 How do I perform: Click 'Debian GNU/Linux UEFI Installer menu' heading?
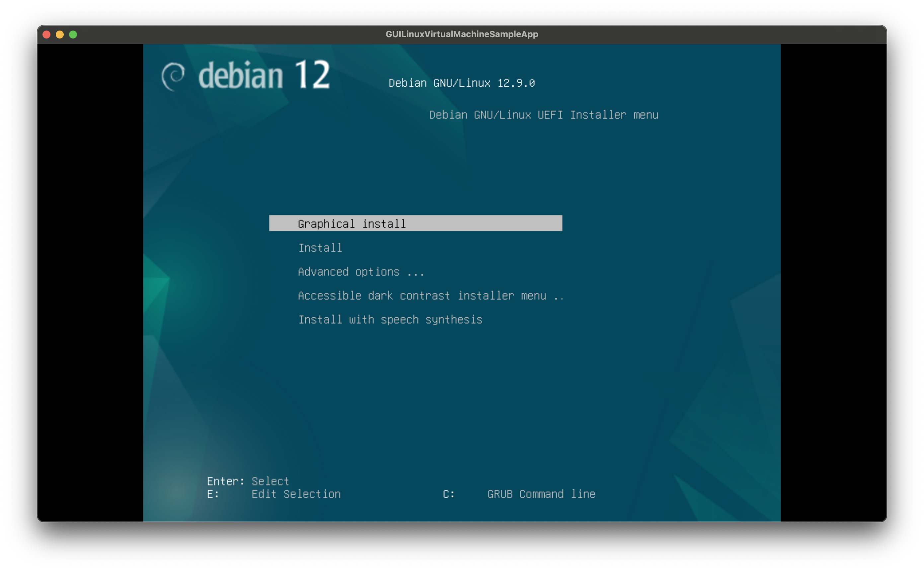[544, 115]
